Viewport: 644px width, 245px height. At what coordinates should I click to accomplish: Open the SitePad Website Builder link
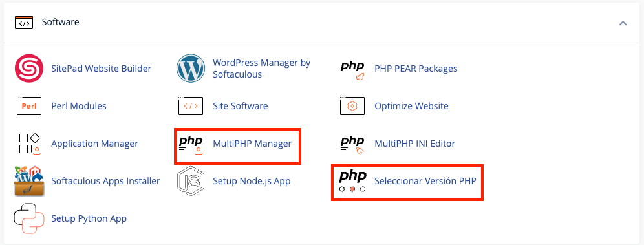pyautogui.click(x=101, y=69)
